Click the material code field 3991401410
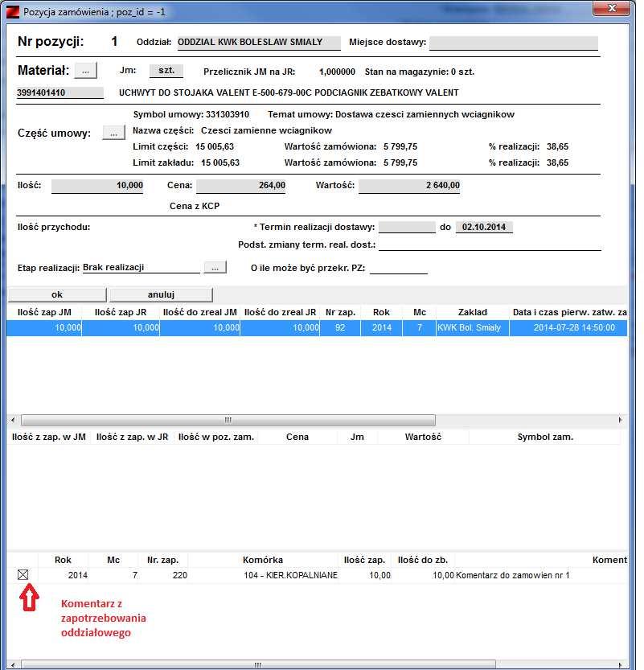 [x=60, y=92]
